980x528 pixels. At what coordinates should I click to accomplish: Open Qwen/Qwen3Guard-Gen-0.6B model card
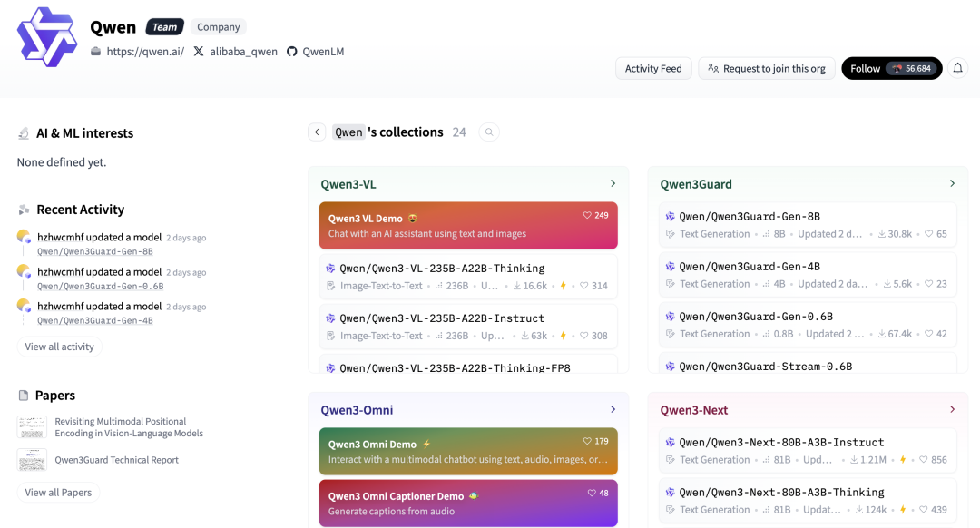[808, 324]
